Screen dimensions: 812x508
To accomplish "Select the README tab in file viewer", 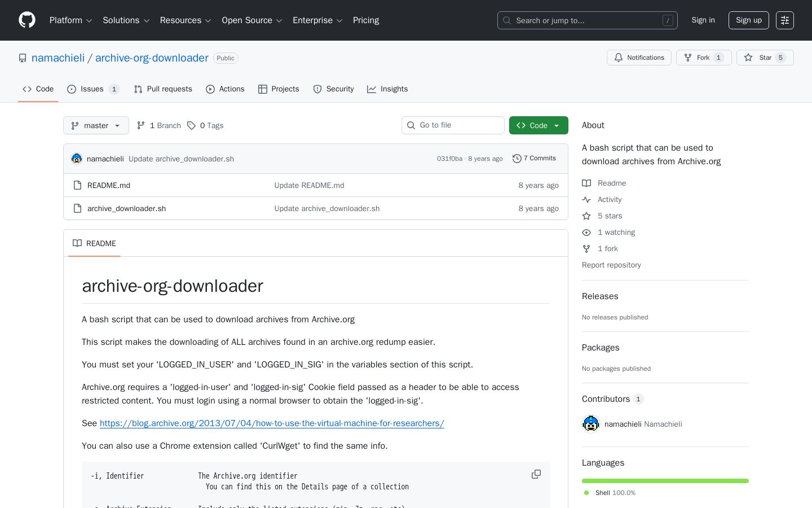I will [94, 243].
